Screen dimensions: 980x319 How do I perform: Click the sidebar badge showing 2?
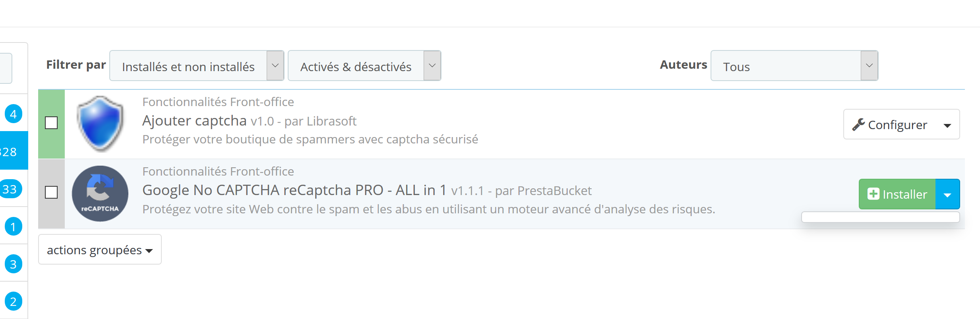(x=13, y=302)
